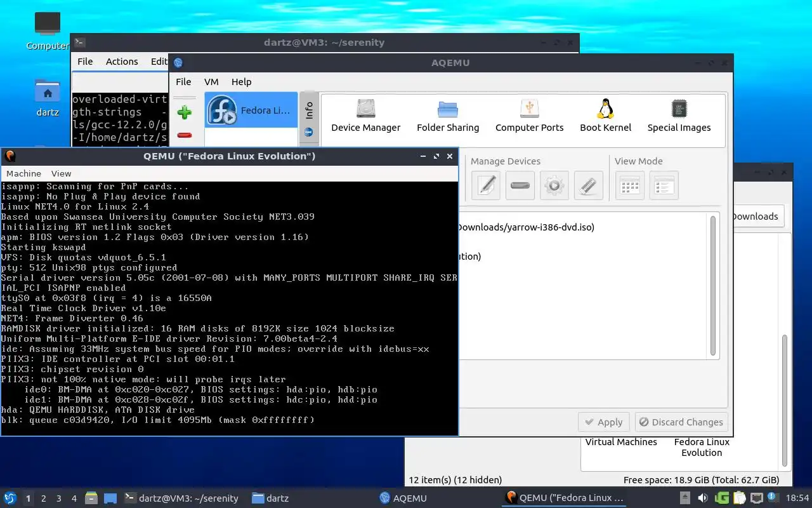Open AQEMU VM menu
Viewport: 812px width, 508px height.
coord(211,81)
